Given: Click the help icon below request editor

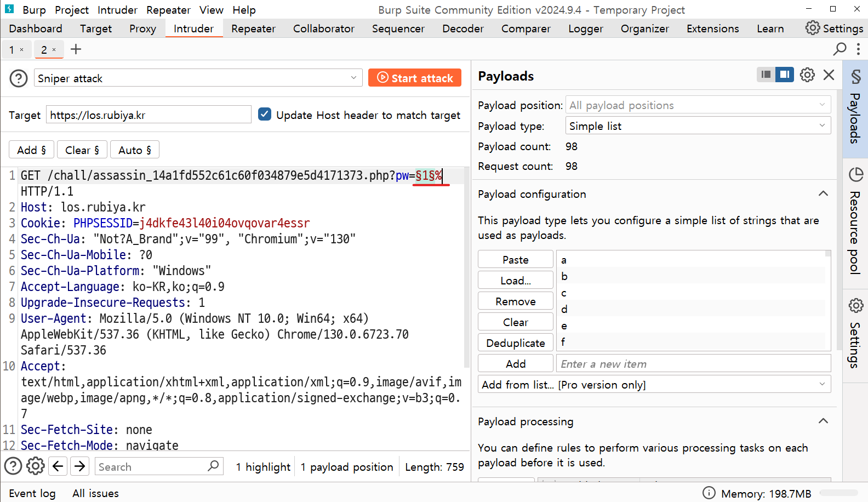Looking at the screenshot, I should (13, 466).
